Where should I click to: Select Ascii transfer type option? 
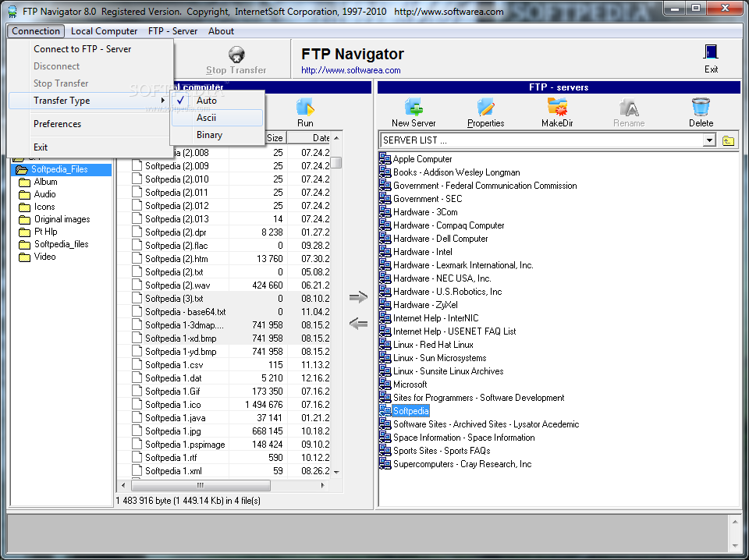[218, 118]
